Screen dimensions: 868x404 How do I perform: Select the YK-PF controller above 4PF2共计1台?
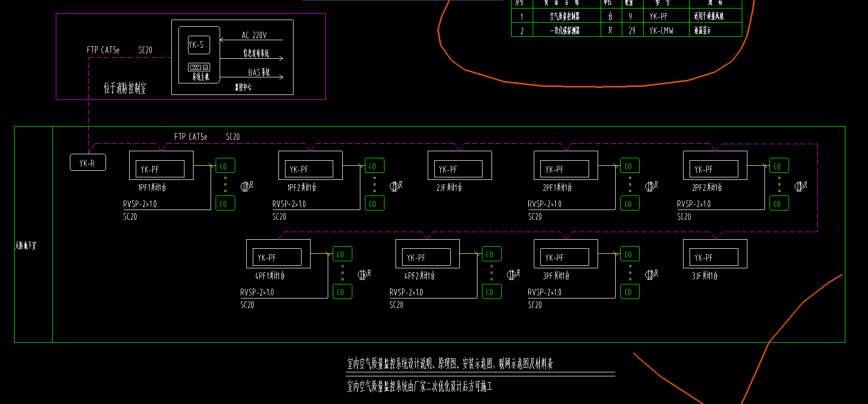[426, 257]
